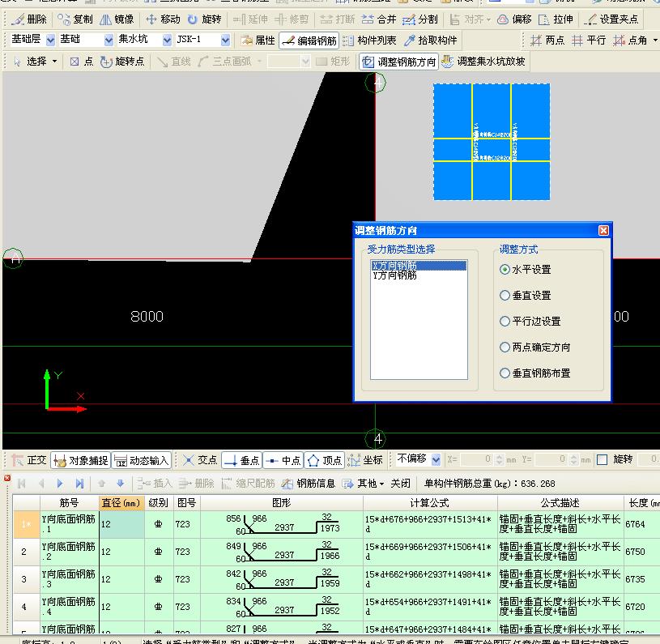Click 坐标 coordinate icon
Image resolution: width=660 pixels, height=644 pixels.
click(364, 460)
